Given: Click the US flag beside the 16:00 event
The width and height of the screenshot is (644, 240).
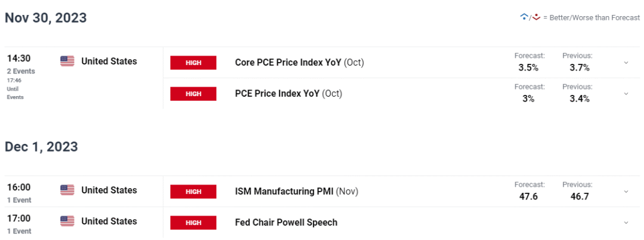Looking at the screenshot, I should 67,190.
